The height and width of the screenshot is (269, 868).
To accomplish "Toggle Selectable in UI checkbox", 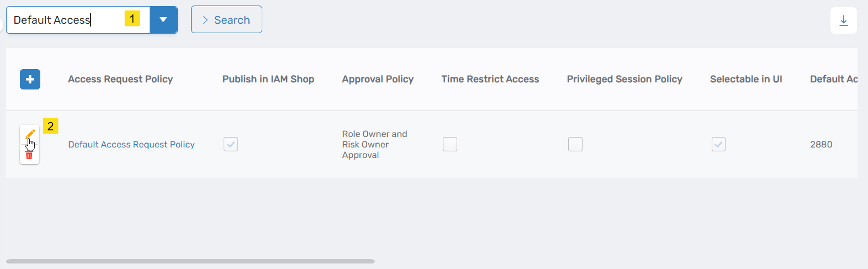I will click(x=718, y=144).
